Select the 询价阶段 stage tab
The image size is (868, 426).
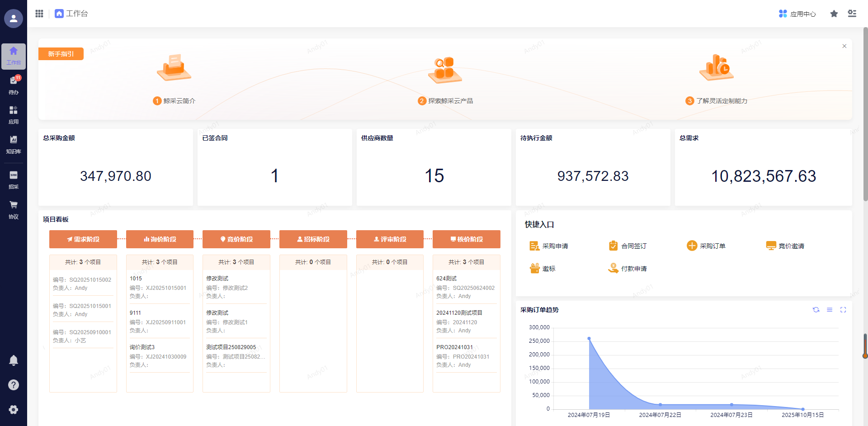[160, 239]
